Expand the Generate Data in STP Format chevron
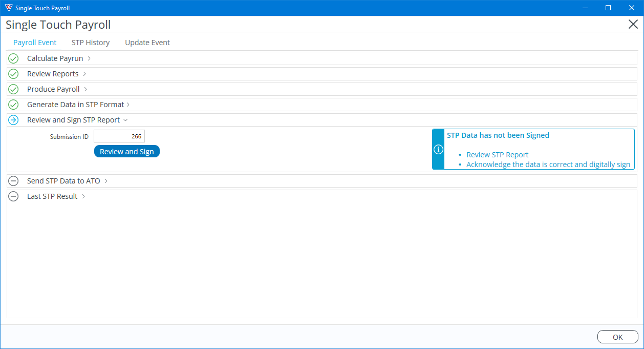The width and height of the screenshot is (644, 349). 128,105
